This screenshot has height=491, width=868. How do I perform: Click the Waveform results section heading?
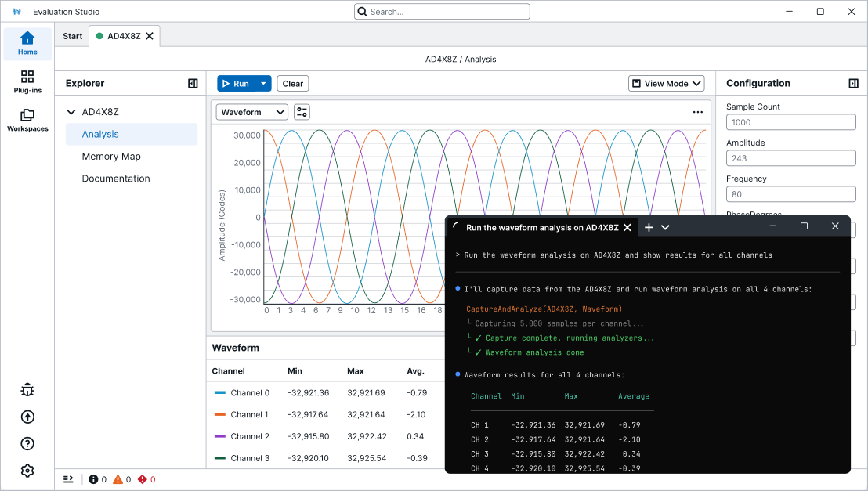(235, 348)
